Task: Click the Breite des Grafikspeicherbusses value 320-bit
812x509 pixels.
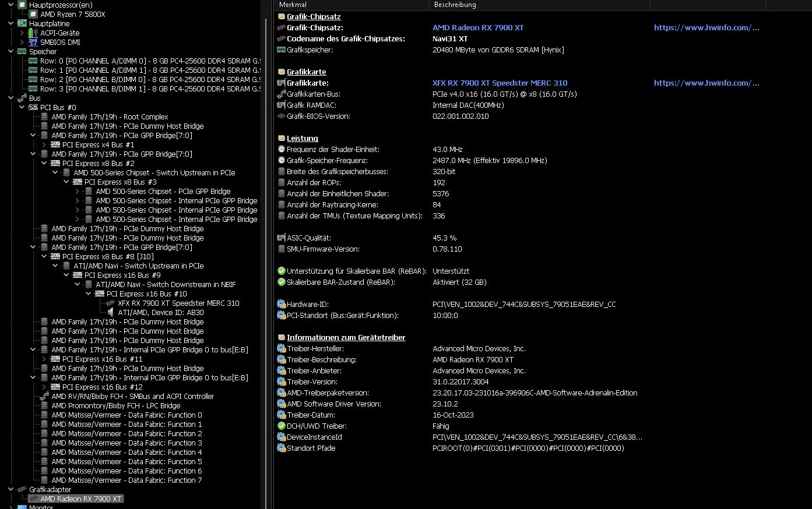Action: click(444, 171)
